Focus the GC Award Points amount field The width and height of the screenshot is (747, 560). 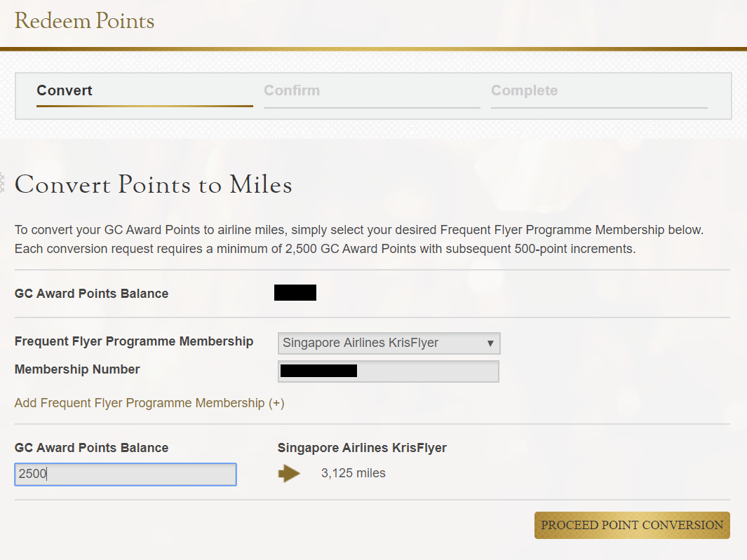pyautogui.click(x=126, y=474)
